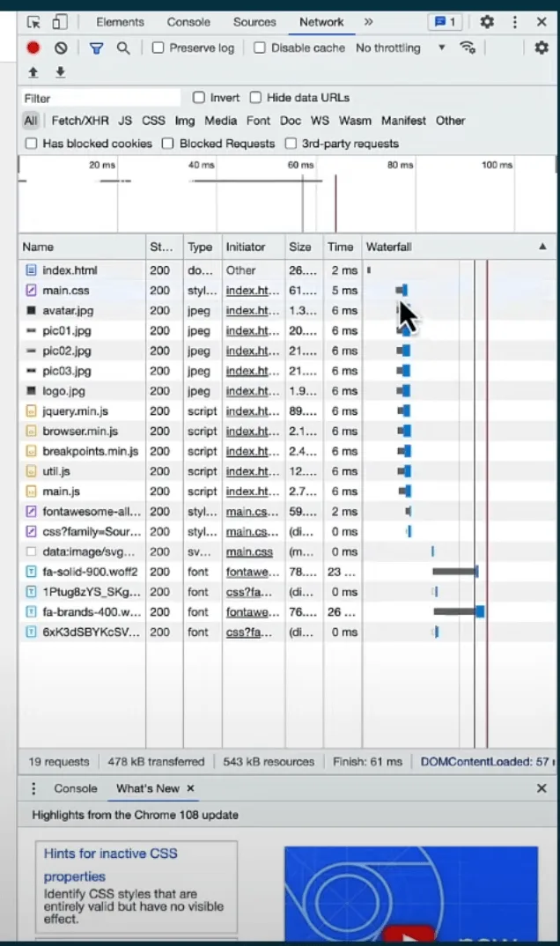Click the fa-solid-900.woff2 waterfall bar
560x946 pixels.
[455, 572]
